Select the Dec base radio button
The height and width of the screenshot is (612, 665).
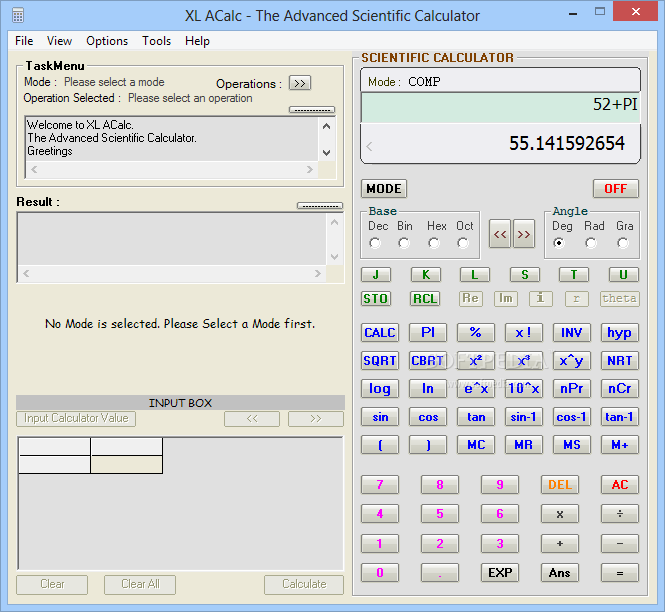pos(375,243)
